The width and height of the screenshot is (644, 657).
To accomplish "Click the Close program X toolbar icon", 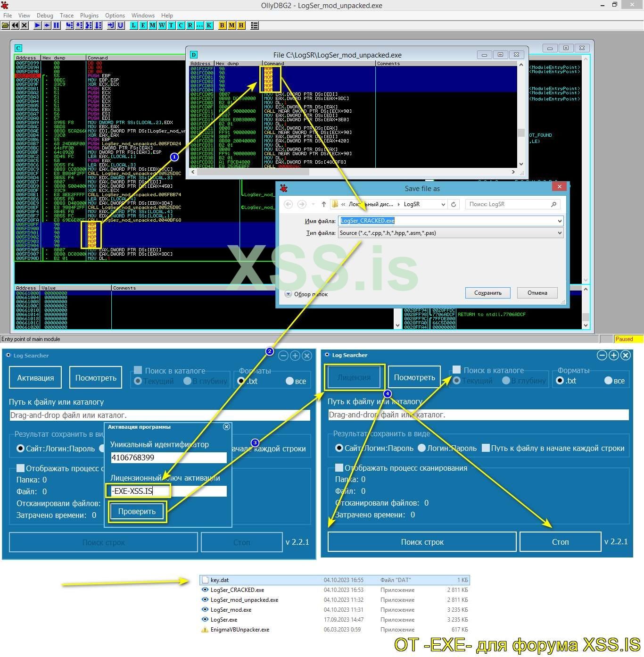I will click(25, 25).
